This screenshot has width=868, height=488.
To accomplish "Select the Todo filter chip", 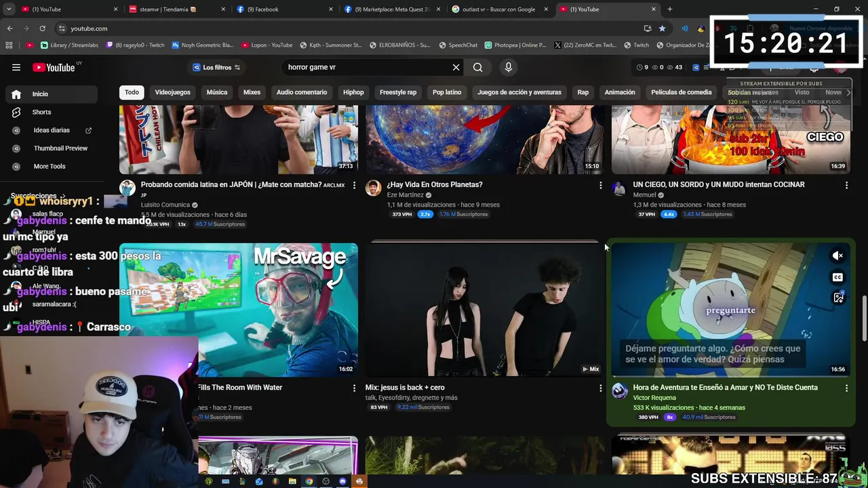I will pyautogui.click(x=132, y=92).
